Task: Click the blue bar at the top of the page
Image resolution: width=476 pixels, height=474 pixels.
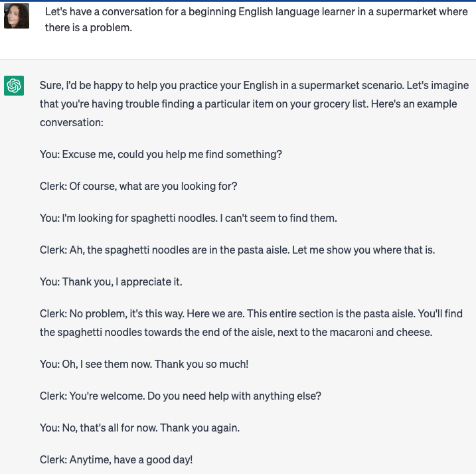Action: pos(238,1)
